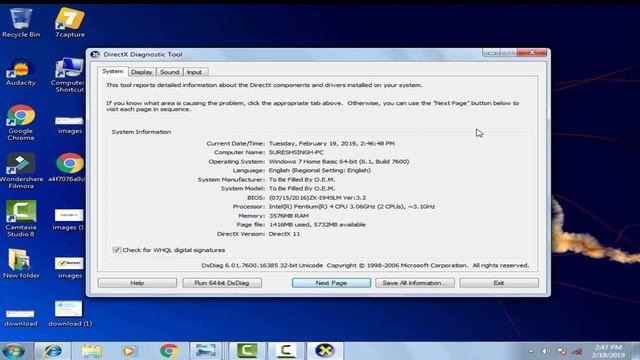
Task: Click the Next Page button
Action: (x=331, y=283)
